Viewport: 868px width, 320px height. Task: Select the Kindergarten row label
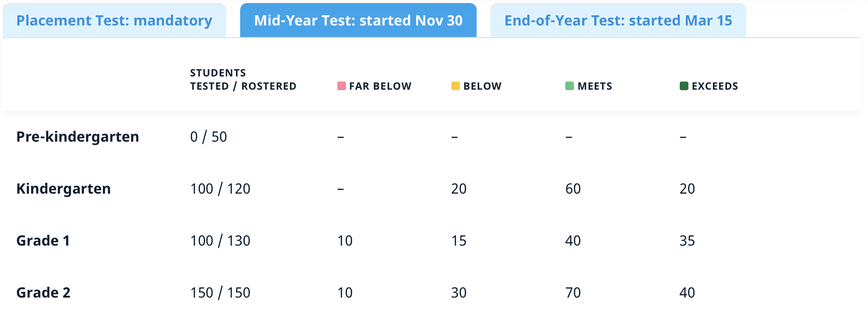click(x=64, y=189)
